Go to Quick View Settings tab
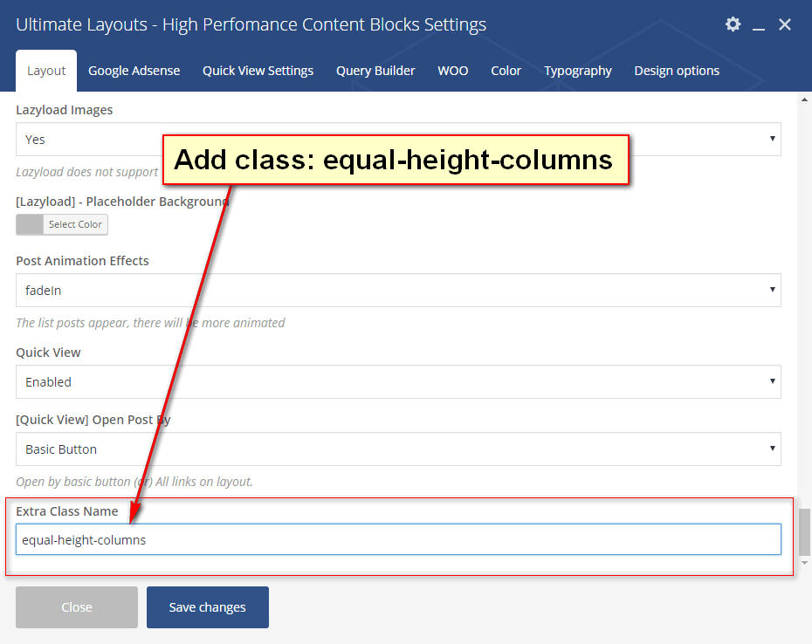The width and height of the screenshot is (812, 644). click(x=258, y=71)
